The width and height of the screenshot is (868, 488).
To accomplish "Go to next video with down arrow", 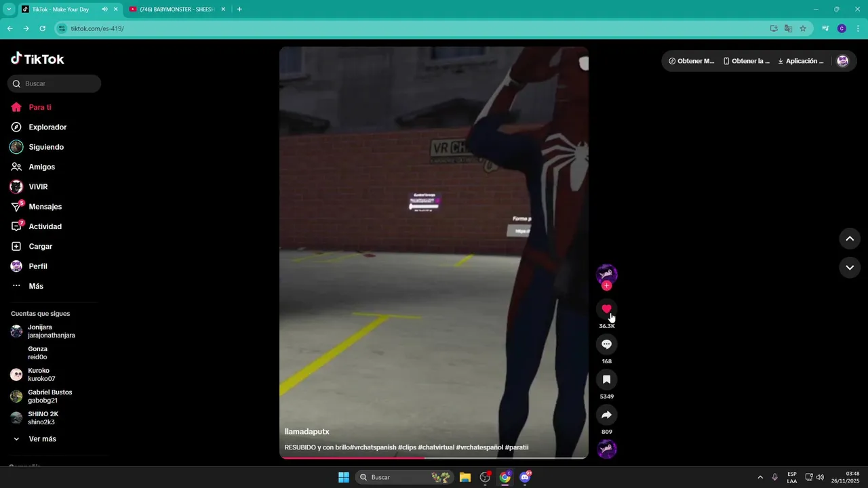I will [850, 268].
